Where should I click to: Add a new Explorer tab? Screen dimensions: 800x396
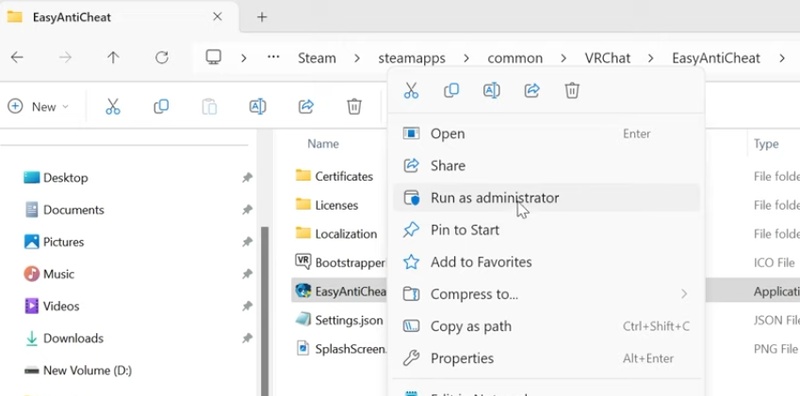coord(262,17)
